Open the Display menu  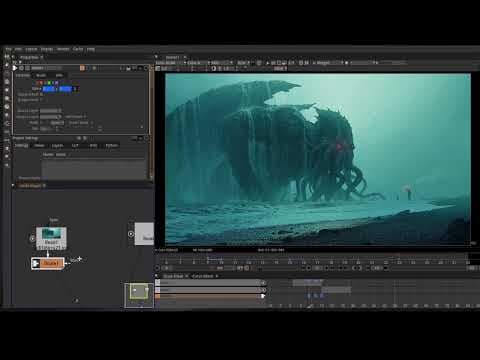pyautogui.click(x=47, y=49)
